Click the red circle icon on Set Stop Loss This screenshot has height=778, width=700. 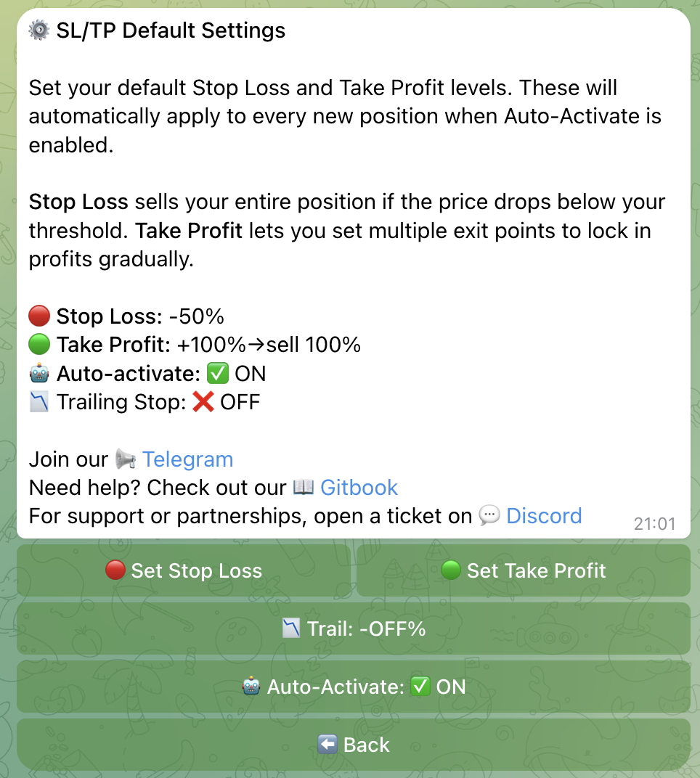(x=115, y=570)
